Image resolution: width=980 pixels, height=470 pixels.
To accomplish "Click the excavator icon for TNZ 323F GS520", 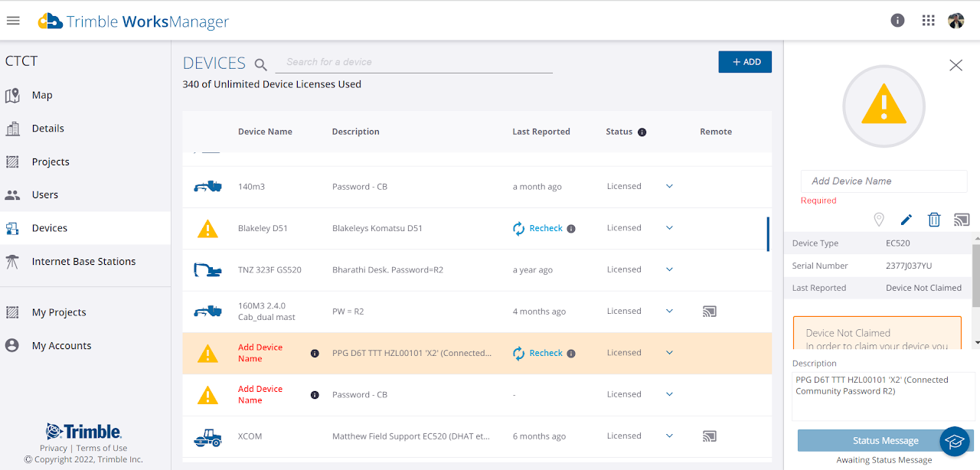I will [x=207, y=269].
